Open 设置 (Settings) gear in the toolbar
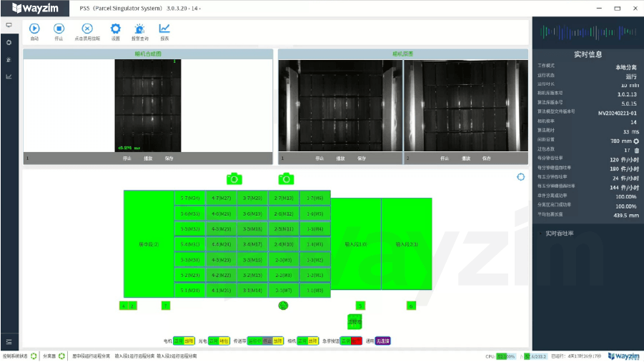This screenshot has width=644, height=362. coord(115,29)
